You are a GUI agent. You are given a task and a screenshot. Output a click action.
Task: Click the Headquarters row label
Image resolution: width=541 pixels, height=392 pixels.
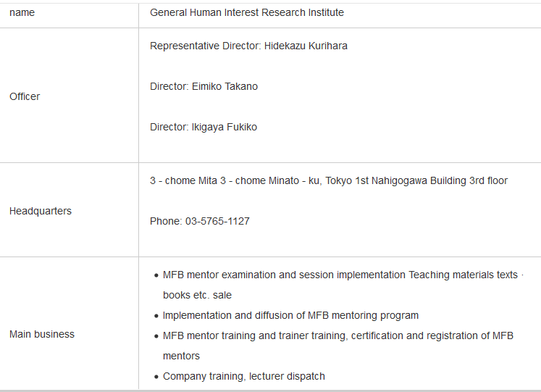pos(41,211)
